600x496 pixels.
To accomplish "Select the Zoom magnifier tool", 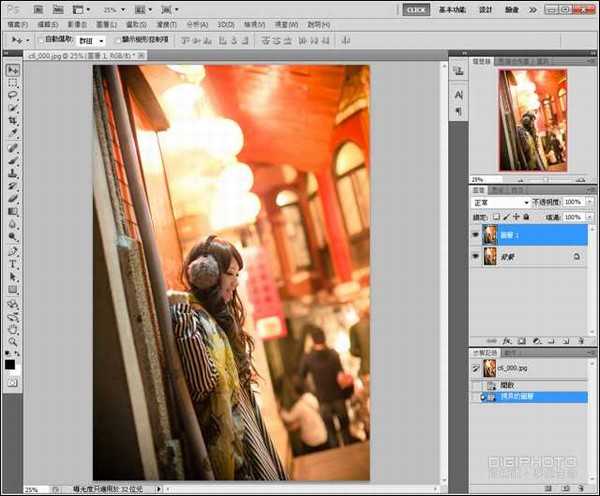I will (13, 341).
